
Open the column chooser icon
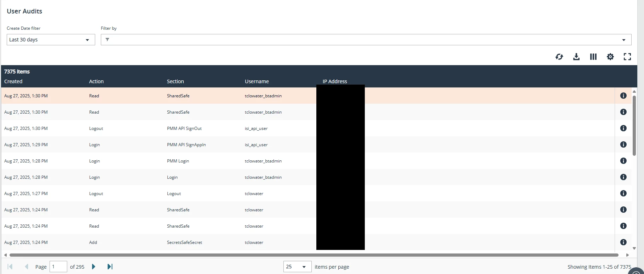593,57
